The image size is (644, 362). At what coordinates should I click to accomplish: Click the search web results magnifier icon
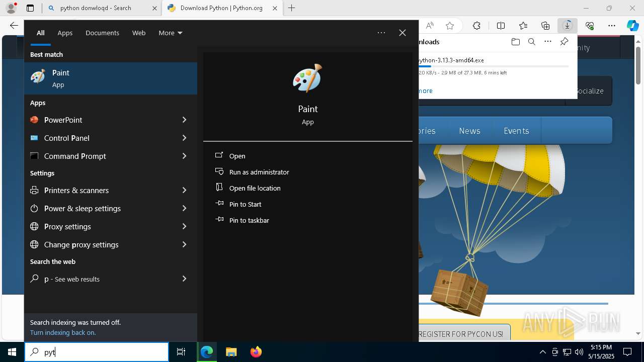pyautogui.click(x=34, y=279)
